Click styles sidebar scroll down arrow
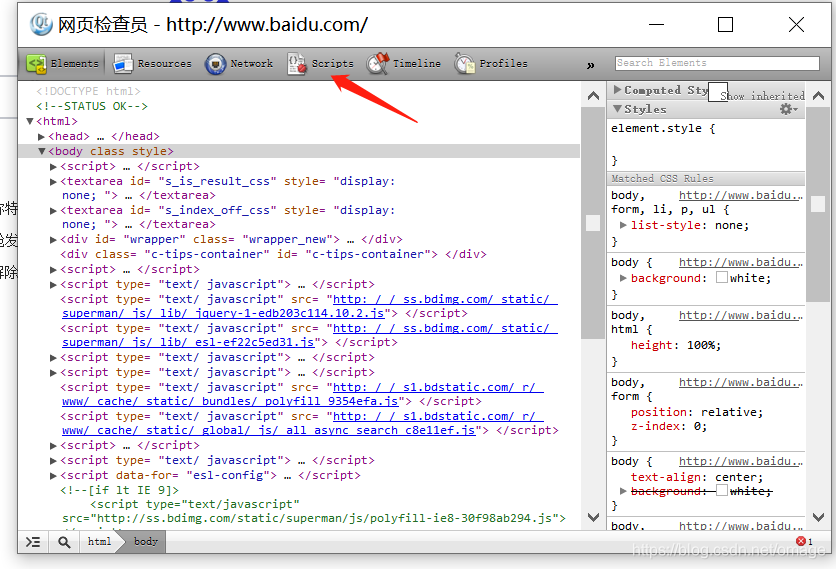Screen dimensions: 836x569 818,517
